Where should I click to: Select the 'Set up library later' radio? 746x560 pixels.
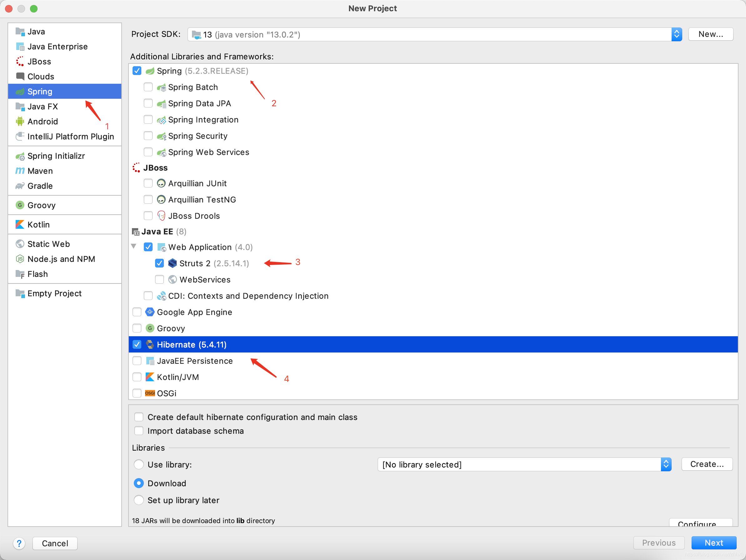pos(139,500)
